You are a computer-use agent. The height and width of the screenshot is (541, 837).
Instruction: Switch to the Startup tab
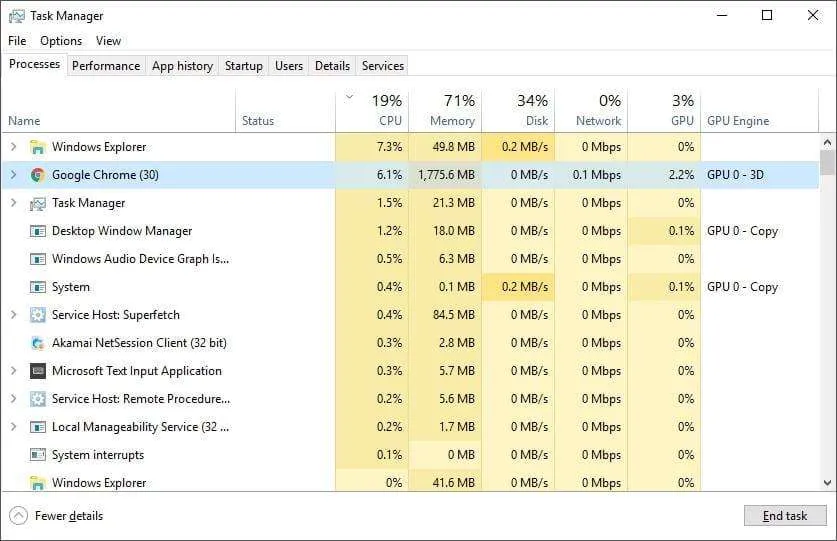[243, 66]
